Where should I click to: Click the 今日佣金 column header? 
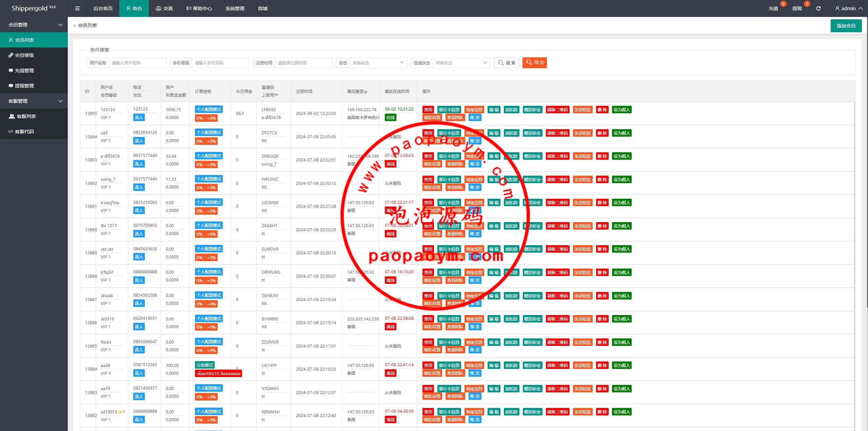point(244,91)
